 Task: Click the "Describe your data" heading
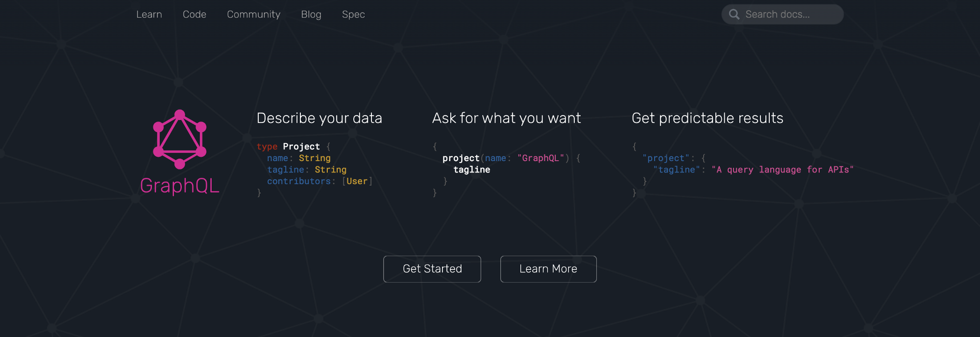pos(319,118)
